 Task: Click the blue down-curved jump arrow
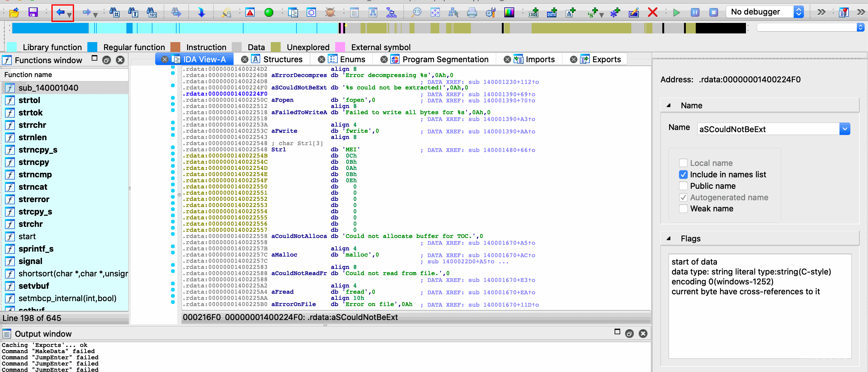click(201, 12)
